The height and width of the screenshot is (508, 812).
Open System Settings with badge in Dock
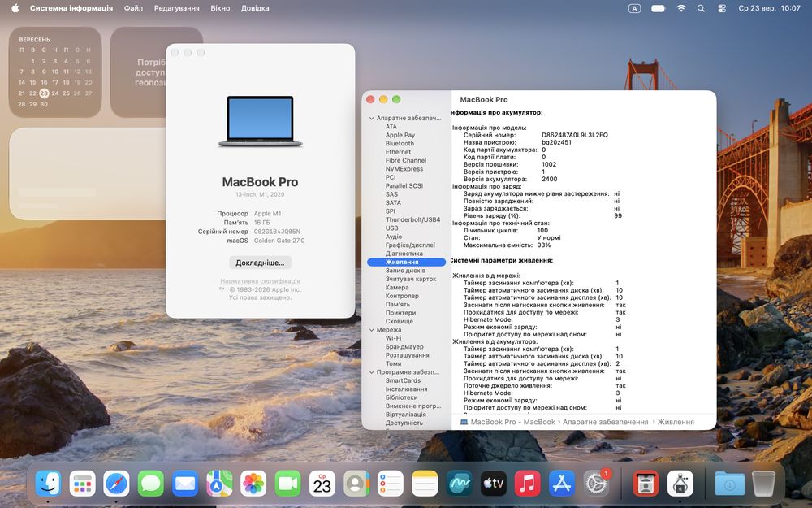597,484
